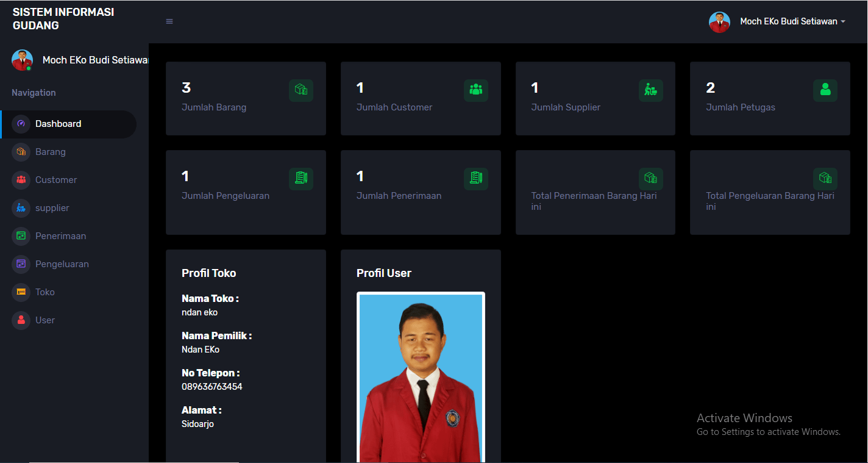Click the Profil User heading
Screen dimensions: 868x463
(x=384, y=273)
